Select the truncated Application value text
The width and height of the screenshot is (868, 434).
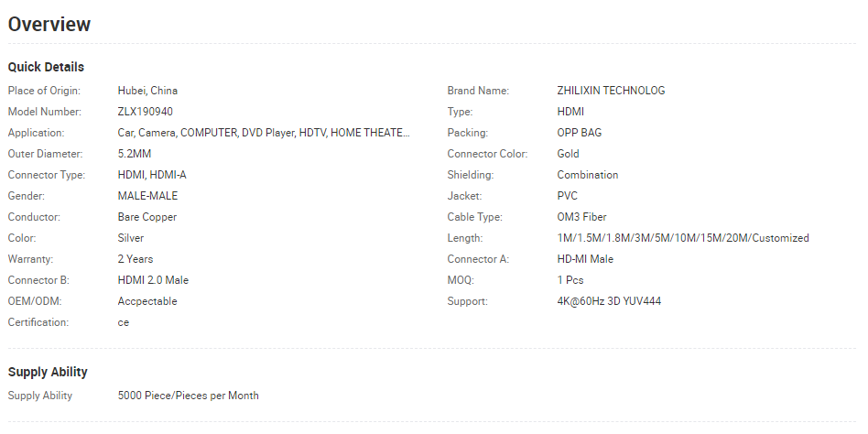pos(264,133)
